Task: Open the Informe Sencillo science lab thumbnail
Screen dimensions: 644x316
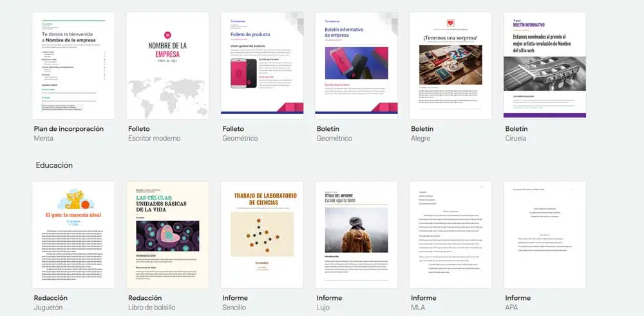Action: (x=262, y=235)
